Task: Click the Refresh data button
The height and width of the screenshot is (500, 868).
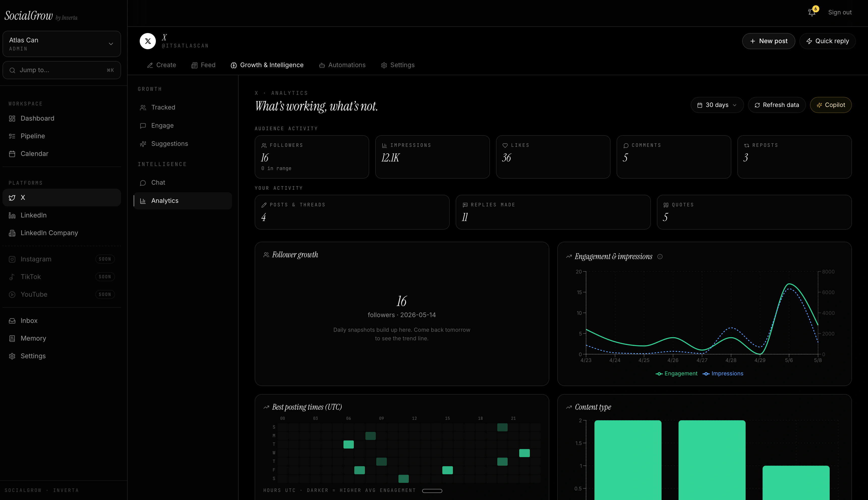Action: [777, 105]
